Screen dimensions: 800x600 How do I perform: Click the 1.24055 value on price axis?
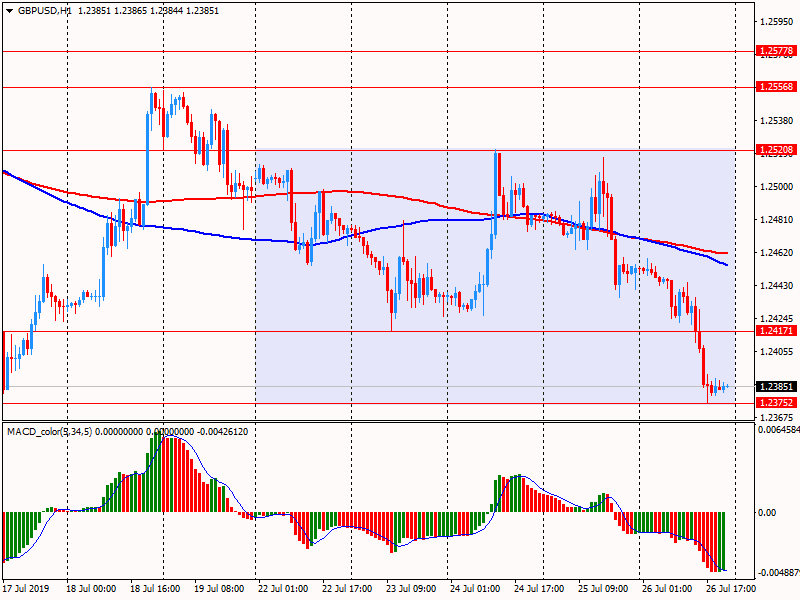coord(777,352)
